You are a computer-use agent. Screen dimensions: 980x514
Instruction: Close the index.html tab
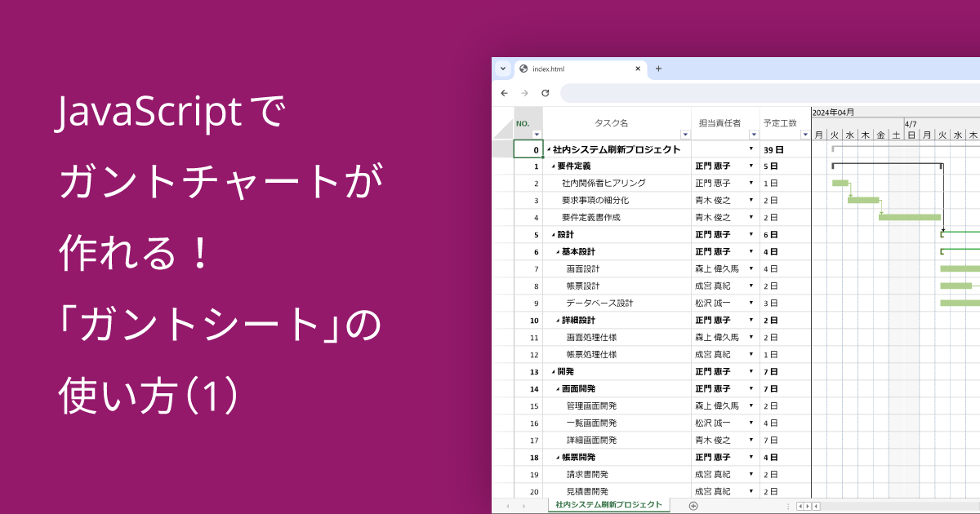[638, 69]
